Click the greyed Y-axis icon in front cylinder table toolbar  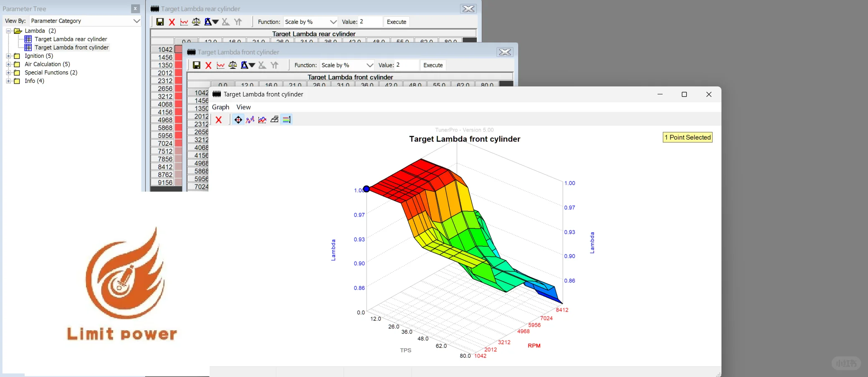[274, 65]
